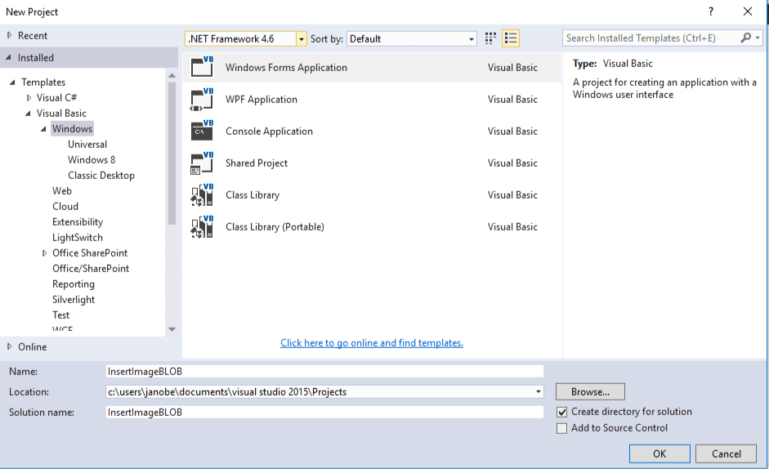
Task: Click the Name field containing InsertImageBLOB
Action: 325,371
